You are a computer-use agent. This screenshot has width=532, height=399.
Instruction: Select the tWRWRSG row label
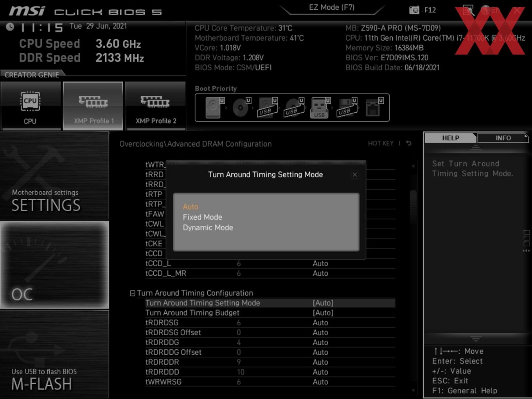pyautogui.click(x=163, y=381)
